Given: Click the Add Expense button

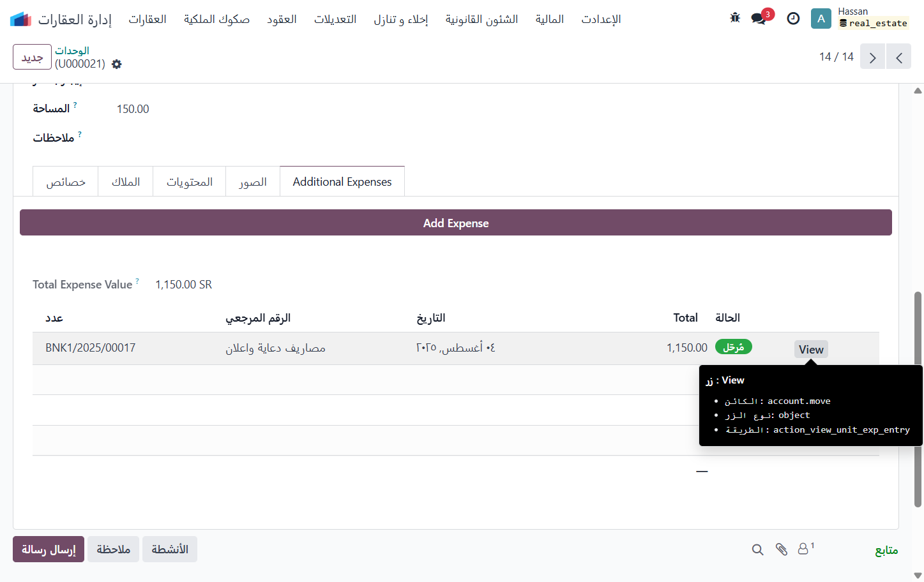Looking at the screenshot, I should click(456, 223).
